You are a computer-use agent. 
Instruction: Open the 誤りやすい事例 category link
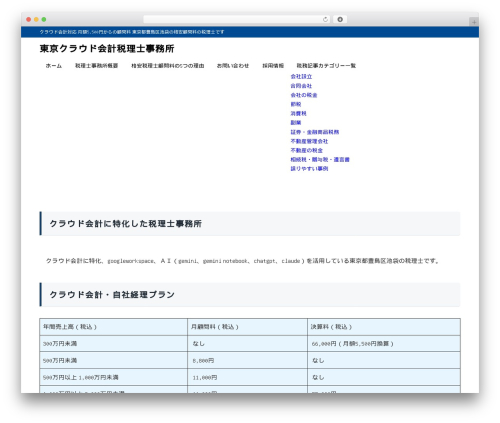[x=309, y=169]
